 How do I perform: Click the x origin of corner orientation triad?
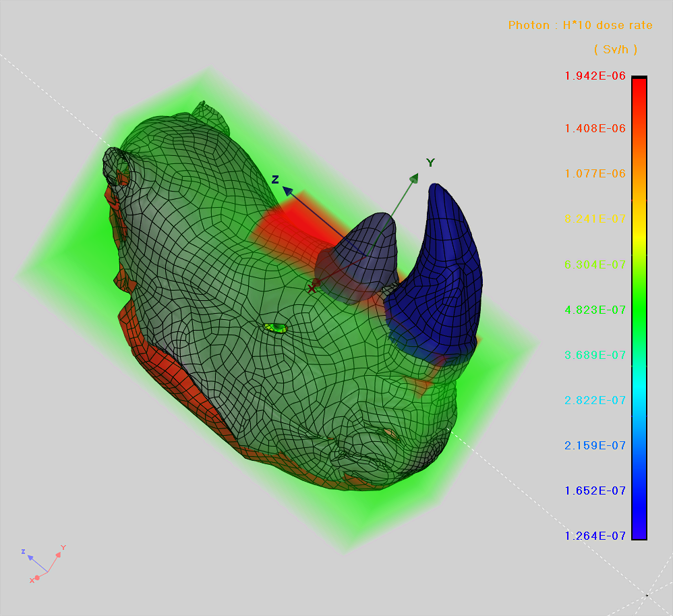coord(32,580)
